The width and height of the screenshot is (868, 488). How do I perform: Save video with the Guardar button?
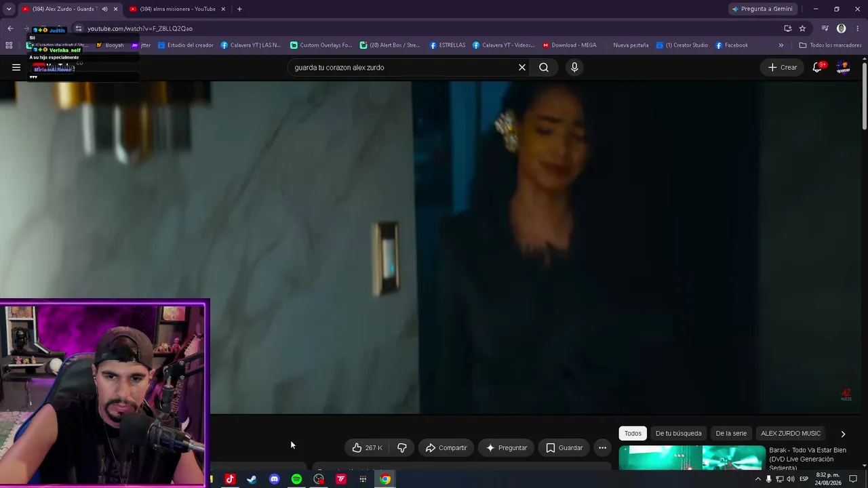[x=564, y=447]
